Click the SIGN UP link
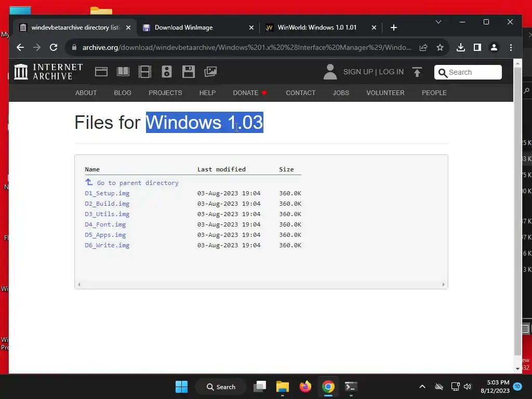This screenshot has width=532, height=399. (358, 72)
